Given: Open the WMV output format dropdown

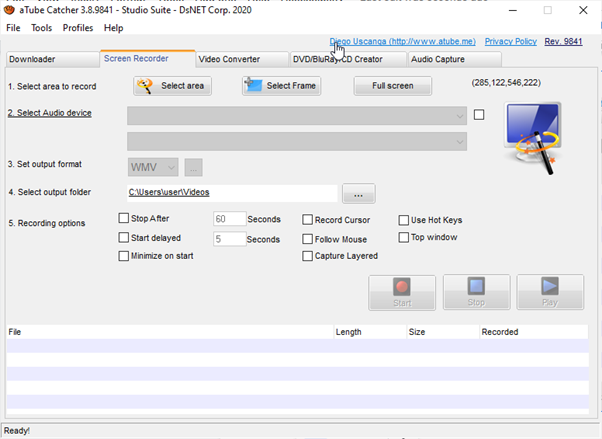Looking at the screenshot, I should (x=153, y=167).
